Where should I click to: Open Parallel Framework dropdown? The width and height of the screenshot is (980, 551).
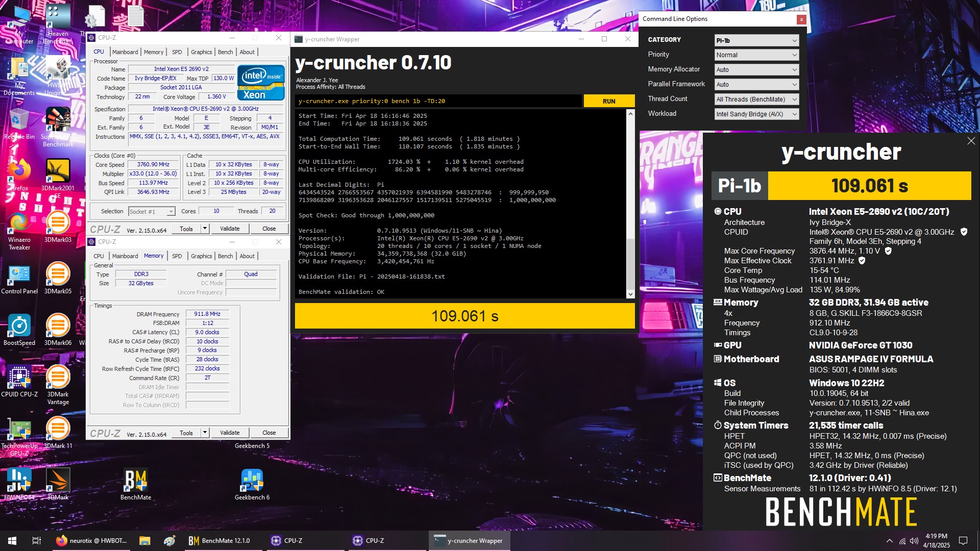point(756,85)
